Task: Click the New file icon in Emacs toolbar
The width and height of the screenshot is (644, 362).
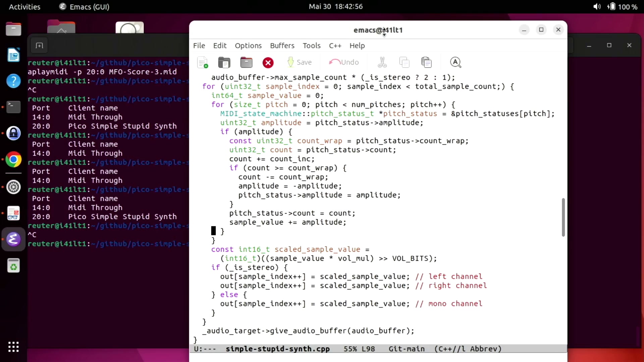Action: coord(203,62)
